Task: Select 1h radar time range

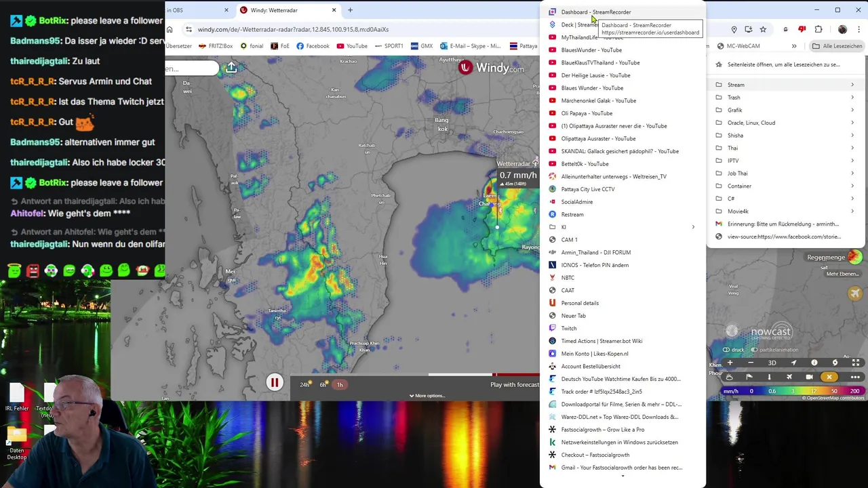Action: coord(340,384)
